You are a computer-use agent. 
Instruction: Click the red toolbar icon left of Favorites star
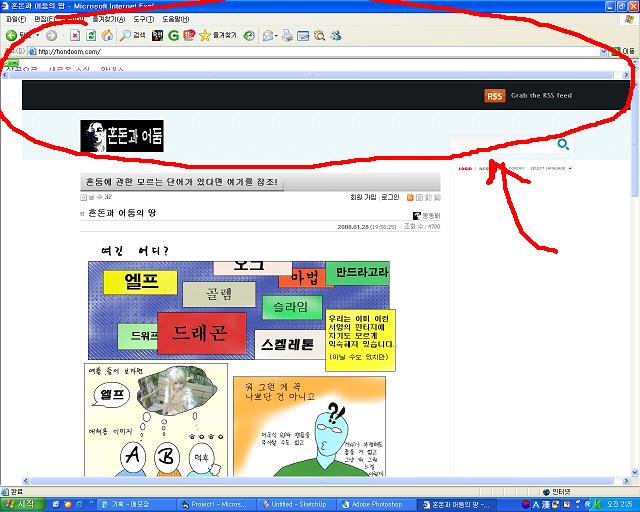coord(189,36)
